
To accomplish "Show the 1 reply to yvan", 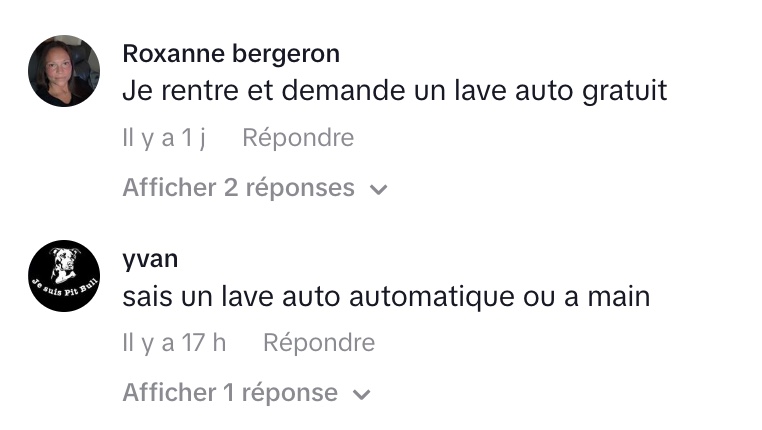I will tap(230, 393).
